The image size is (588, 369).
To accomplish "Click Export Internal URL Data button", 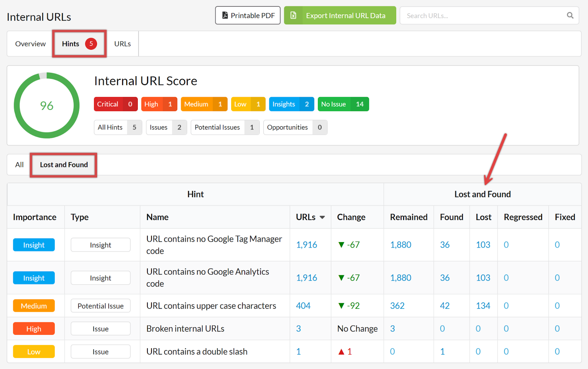I will pyautogui.click(x=340, y=15).
